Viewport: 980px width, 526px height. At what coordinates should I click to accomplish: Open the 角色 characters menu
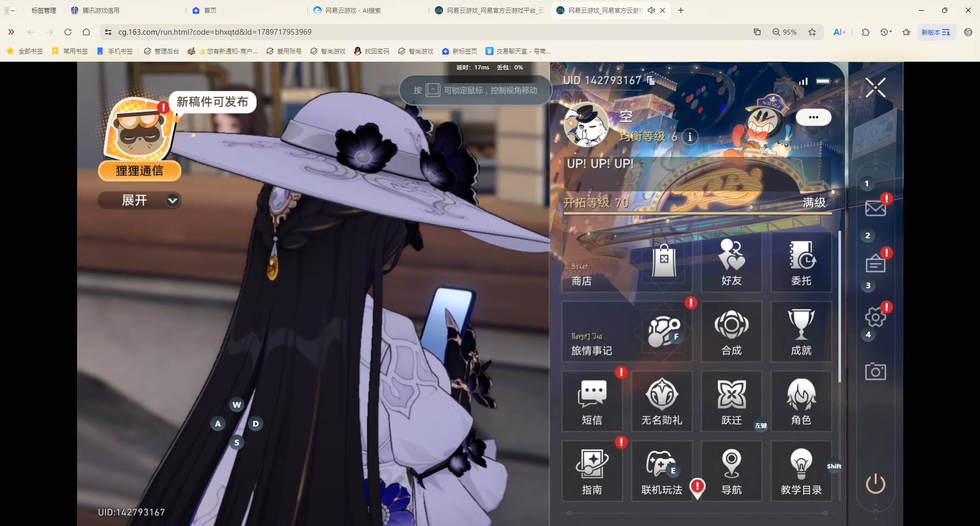pyautogui.click(x=801, y=402)
